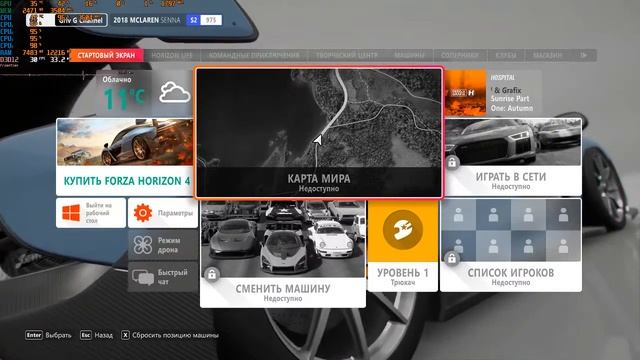Click the 2018 McLaren Senna car label
This screenshot has width=640, height=360.
coord(147,20)
